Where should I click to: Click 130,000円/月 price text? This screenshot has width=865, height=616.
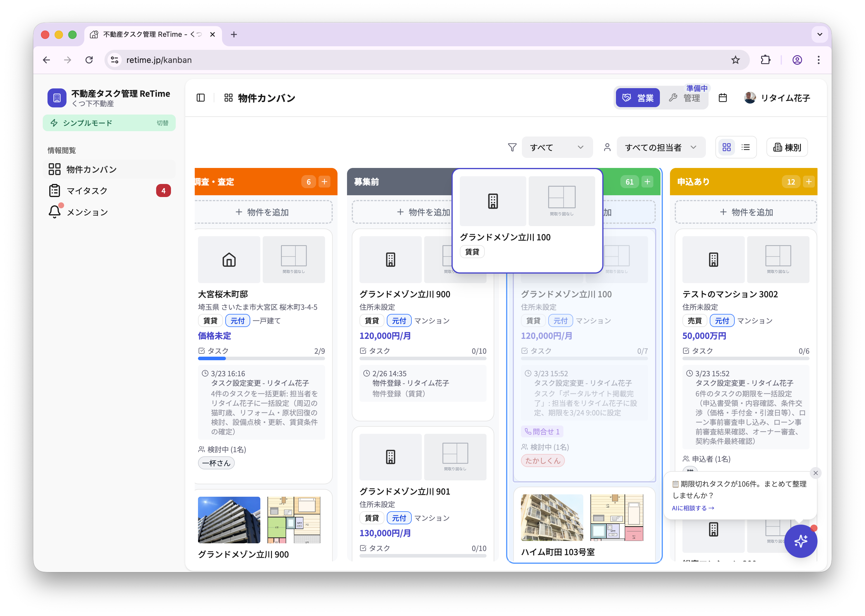[385, 533]
